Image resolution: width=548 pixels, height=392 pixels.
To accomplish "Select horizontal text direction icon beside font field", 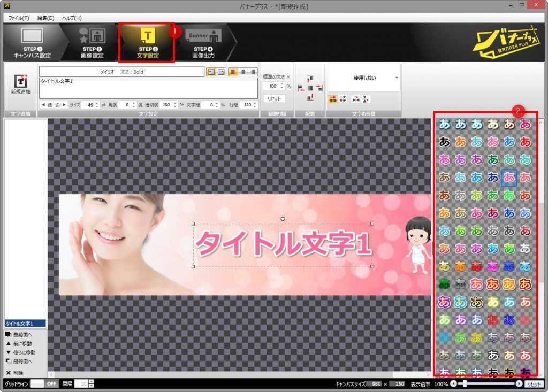I will 211,72.
